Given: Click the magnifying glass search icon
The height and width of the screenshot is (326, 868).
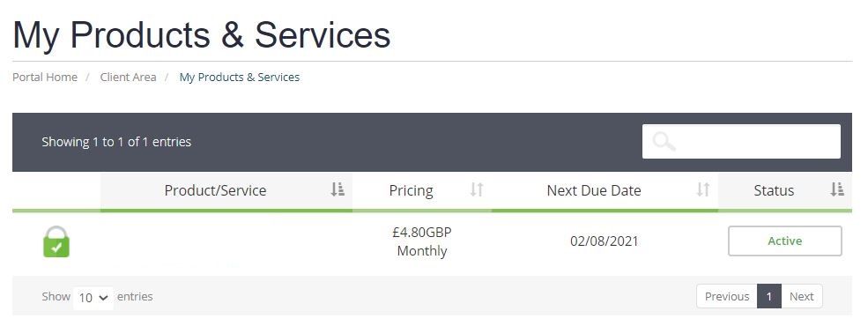Looking at the screenshot, I should (x=664, y=142).
